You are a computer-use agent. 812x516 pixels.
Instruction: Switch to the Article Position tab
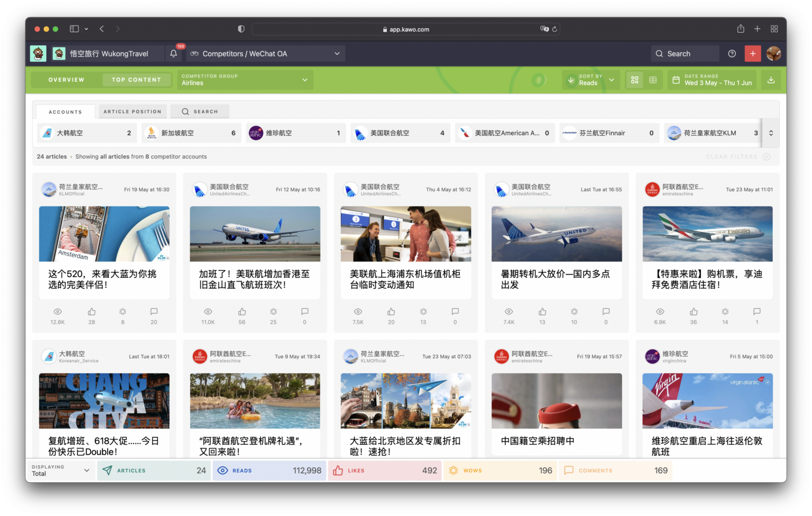132,111
